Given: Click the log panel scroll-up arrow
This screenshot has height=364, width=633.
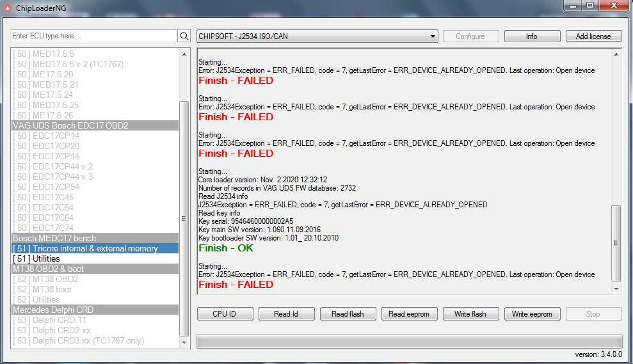Looking at the screenshot, I should pyautogui.click(x=617, y=54).
